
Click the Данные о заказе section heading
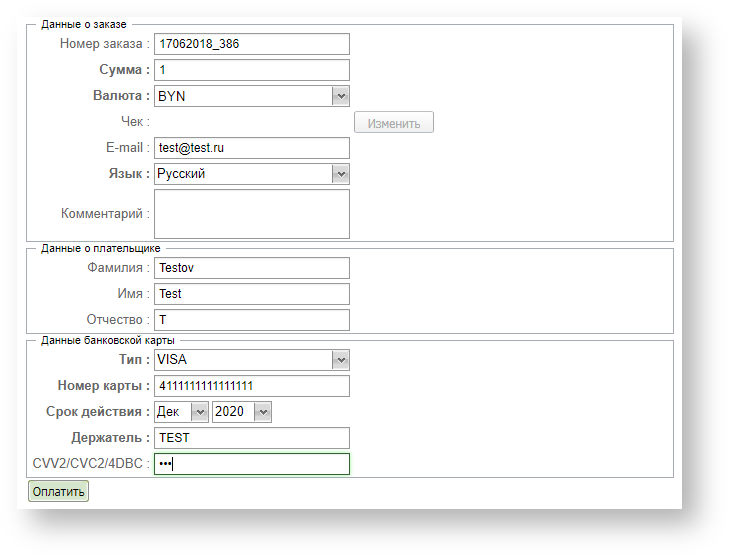83,23
